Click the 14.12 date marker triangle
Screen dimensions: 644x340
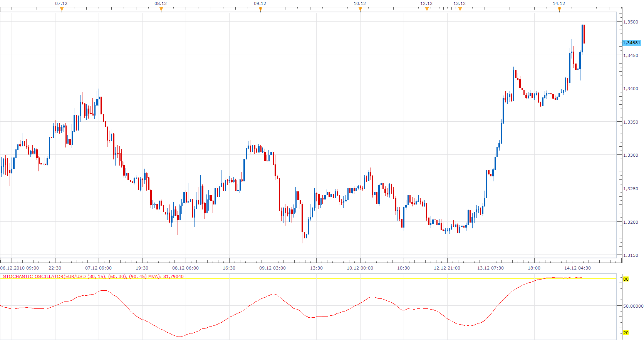(x=559, y=10)
